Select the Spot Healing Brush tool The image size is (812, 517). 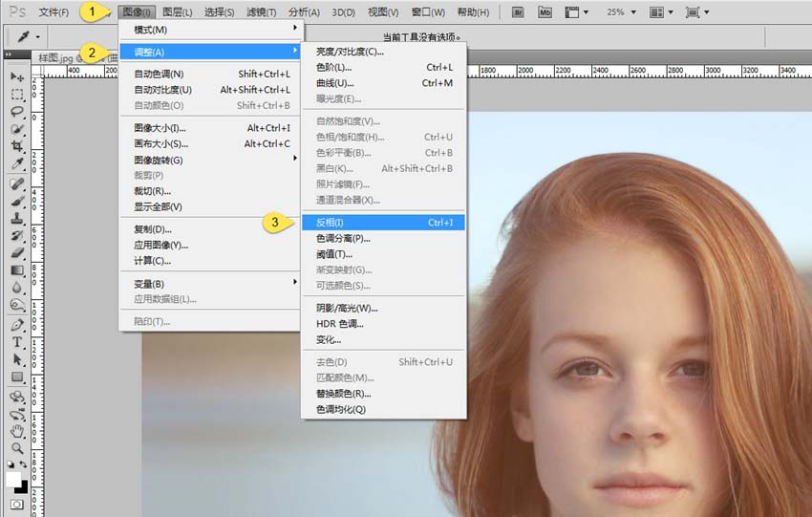pos(17,183)
